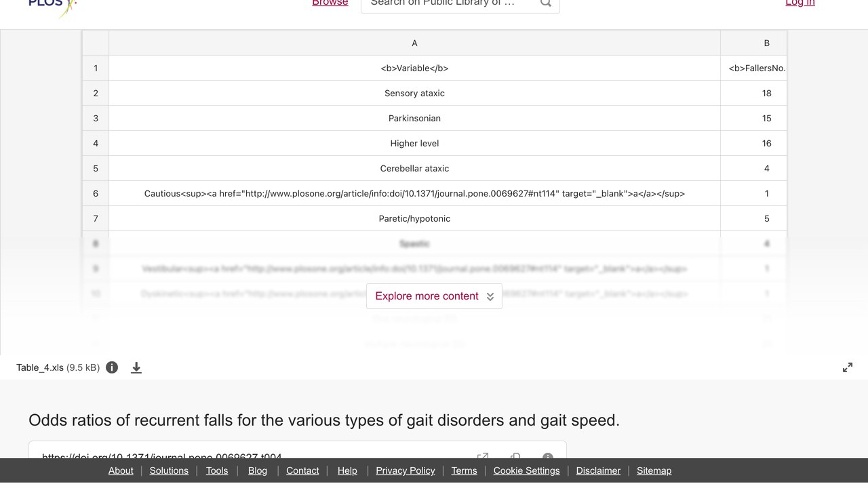Open the Sitemap footer link
The image size is (868, 488).
click(x=654, y=470)
